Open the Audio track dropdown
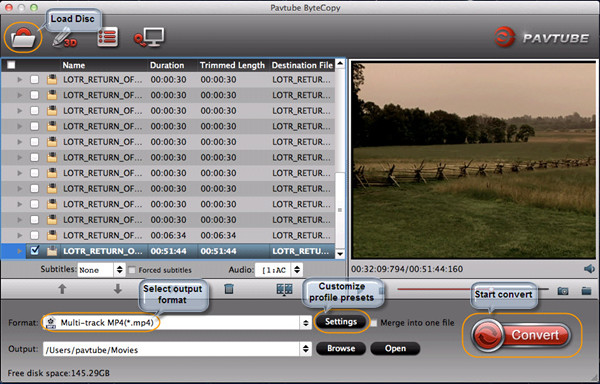 [x=279, y=270]
